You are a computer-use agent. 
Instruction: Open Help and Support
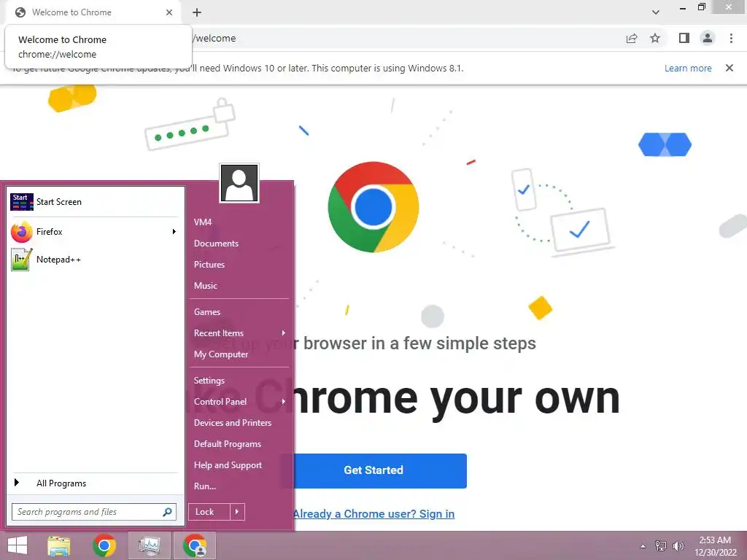[228, 465]
